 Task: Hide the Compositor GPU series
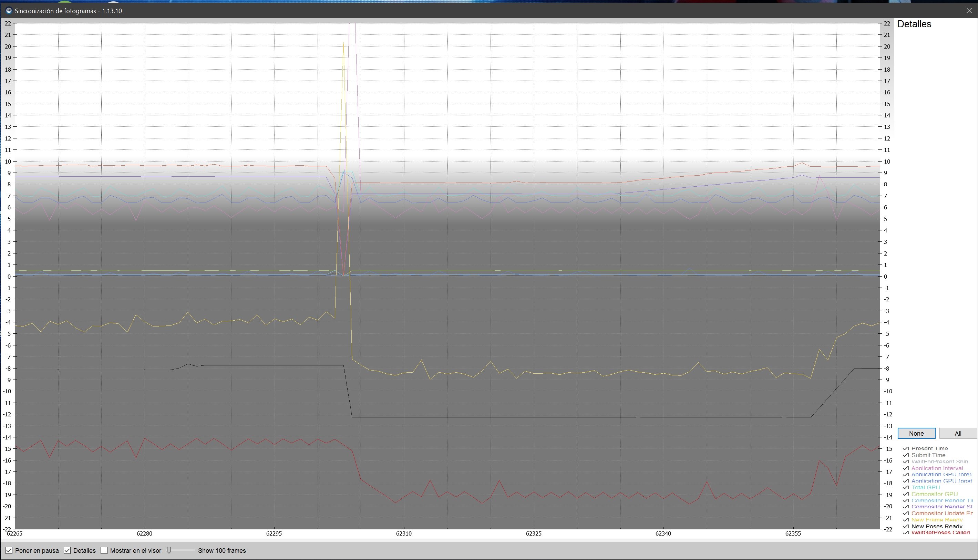905,494
